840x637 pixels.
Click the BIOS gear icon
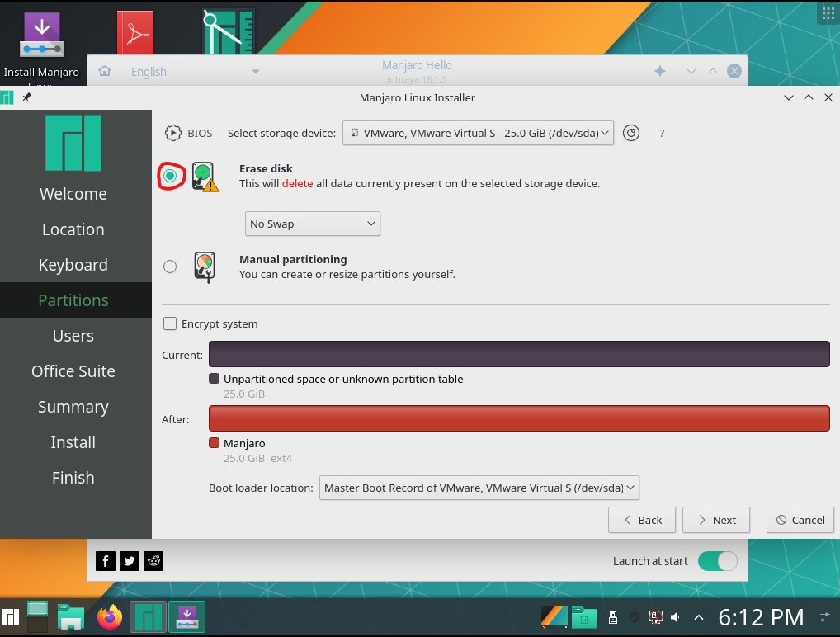click(x=172, y=133)
